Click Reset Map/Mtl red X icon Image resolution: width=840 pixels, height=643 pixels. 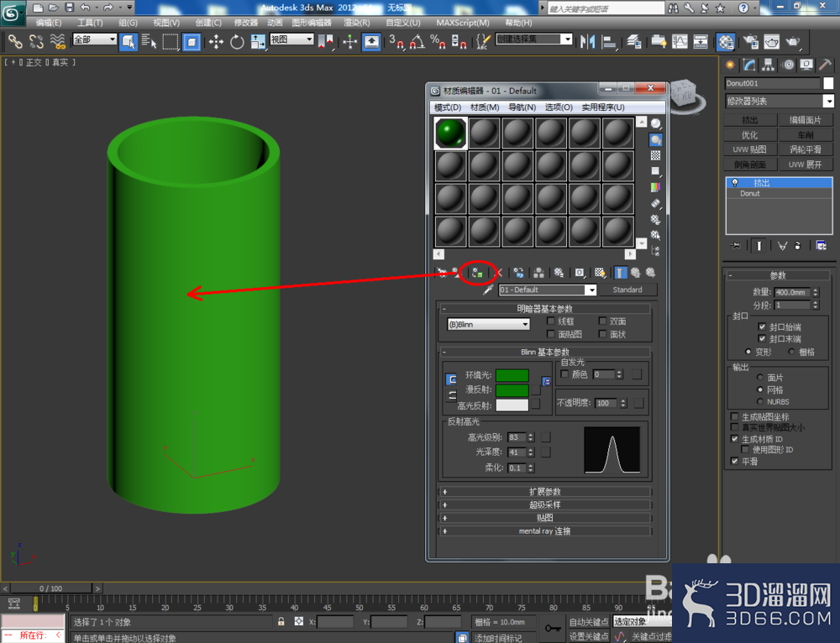(x=498, y=273)
